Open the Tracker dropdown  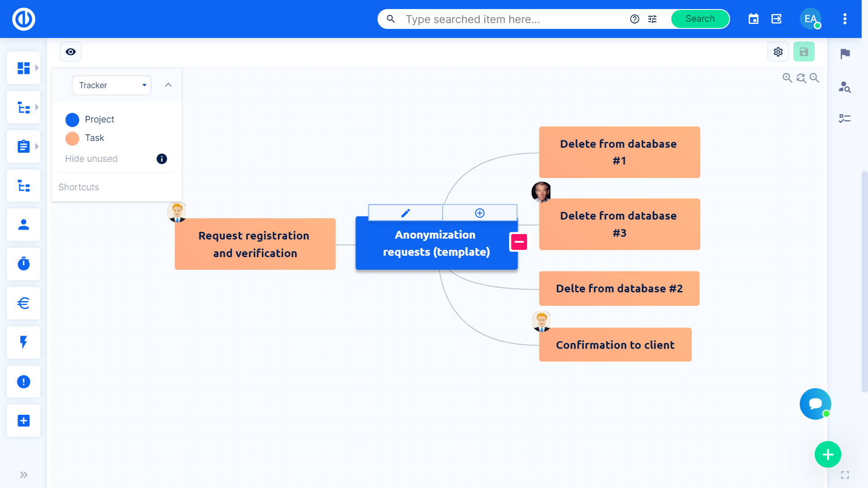coord(112,85)
